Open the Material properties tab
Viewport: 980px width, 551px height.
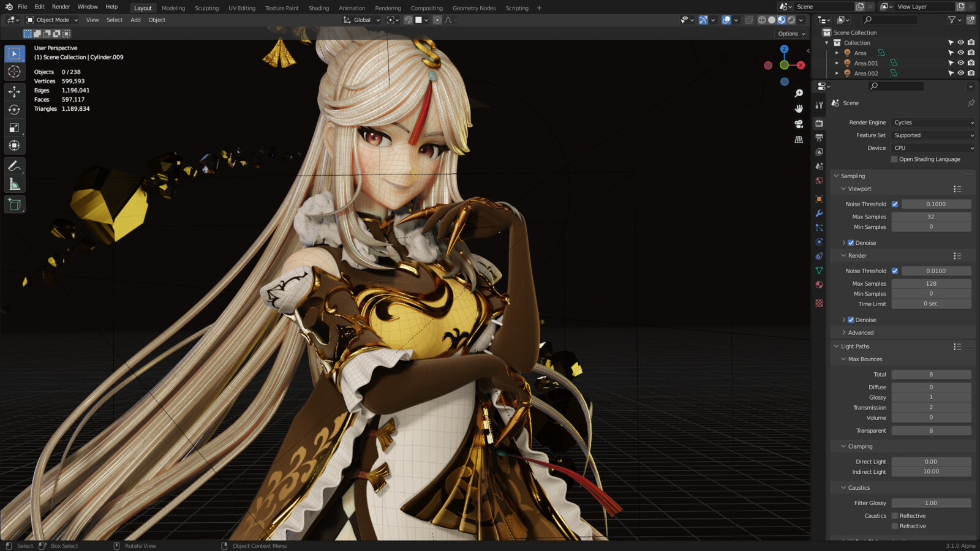click(819, 285)
